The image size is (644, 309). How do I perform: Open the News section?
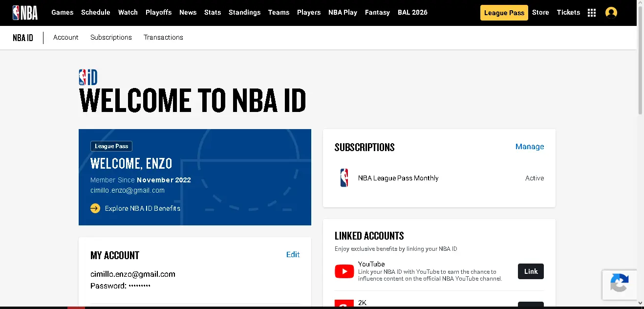[x=188, y=12]
